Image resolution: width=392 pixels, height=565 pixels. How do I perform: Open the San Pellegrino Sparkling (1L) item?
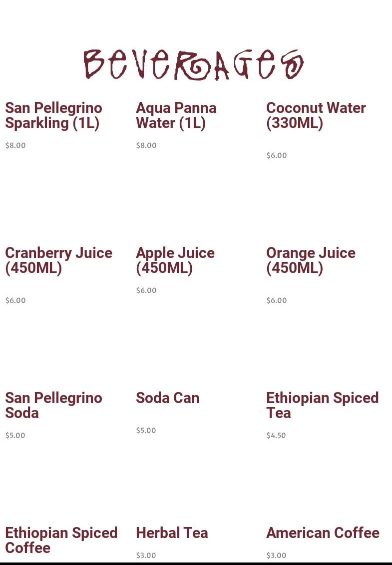[x=53, y=115]
